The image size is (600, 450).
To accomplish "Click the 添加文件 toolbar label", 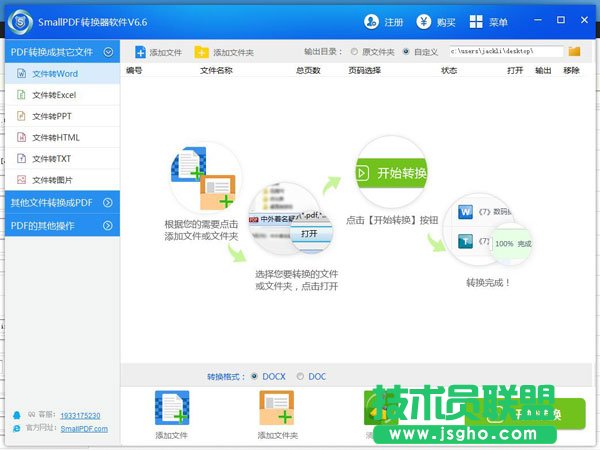I will pyautogui.click(x=165, y=52).
